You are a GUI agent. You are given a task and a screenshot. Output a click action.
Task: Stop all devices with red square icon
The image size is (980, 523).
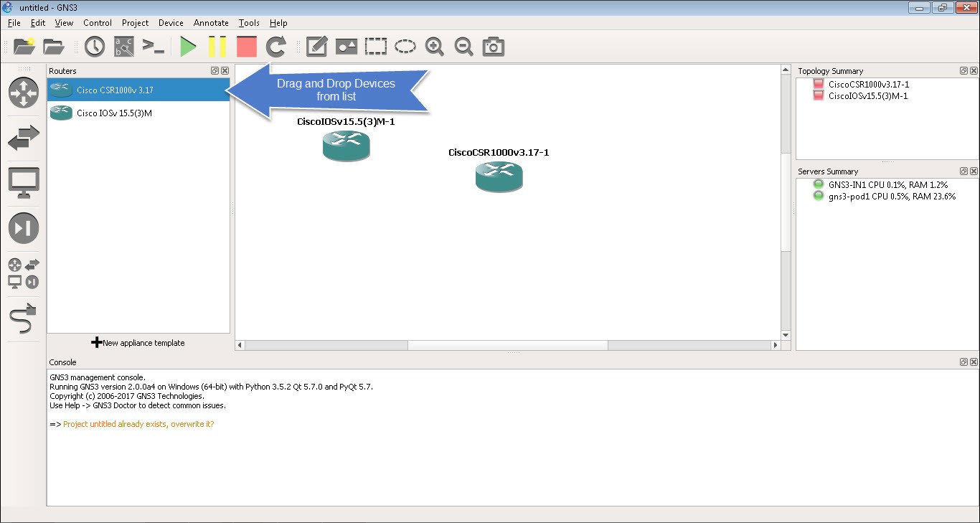[x=247, y=47]
